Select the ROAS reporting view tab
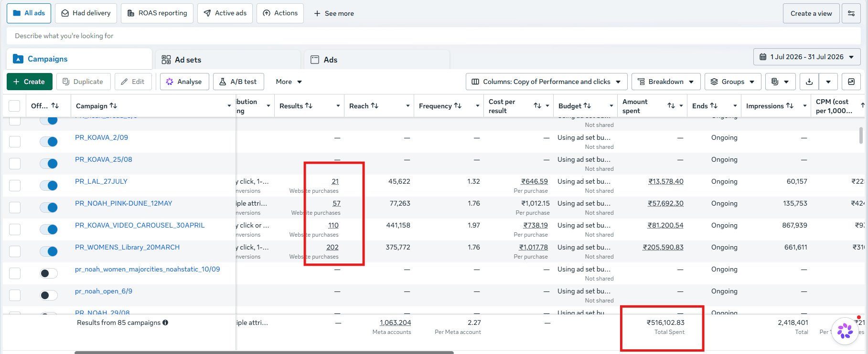The height and width of the screenshot is (354, 868). click(157, 13)
